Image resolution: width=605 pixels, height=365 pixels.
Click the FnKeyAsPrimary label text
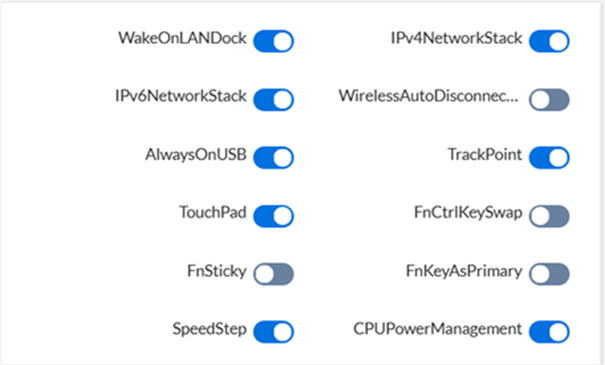point(464,271)
